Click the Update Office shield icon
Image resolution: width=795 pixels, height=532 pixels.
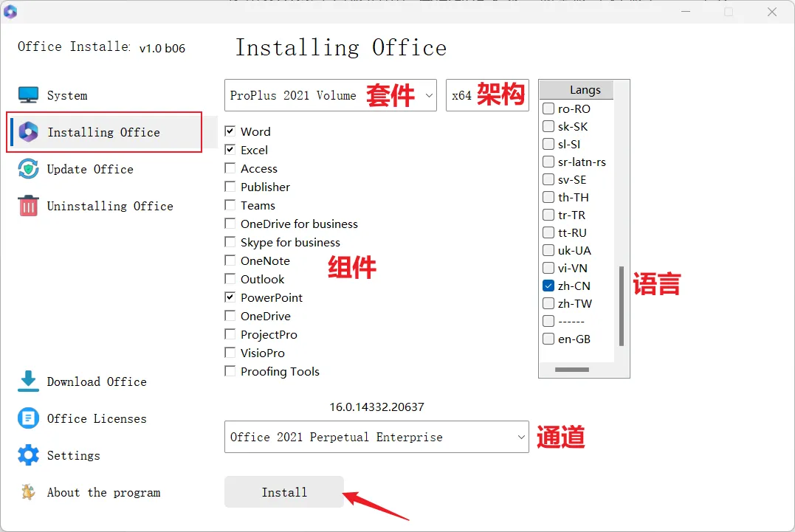tap(28, 169)
